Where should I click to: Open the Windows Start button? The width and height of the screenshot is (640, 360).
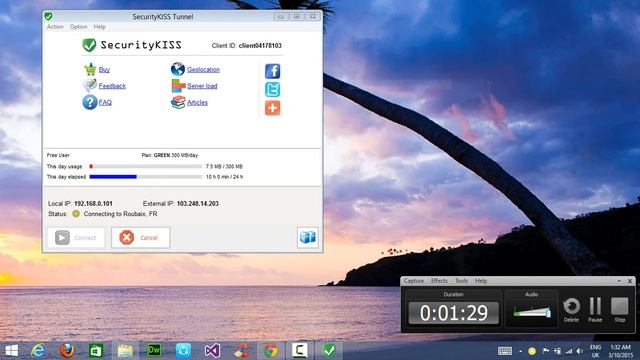11,351
